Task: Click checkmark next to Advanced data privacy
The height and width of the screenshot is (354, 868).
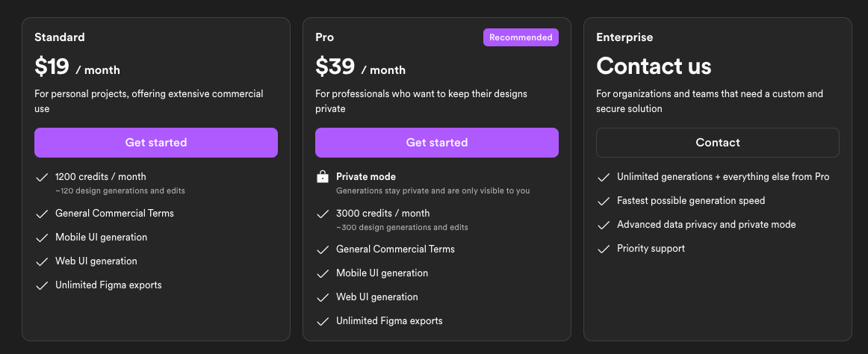Action: (x=604, y=225)
